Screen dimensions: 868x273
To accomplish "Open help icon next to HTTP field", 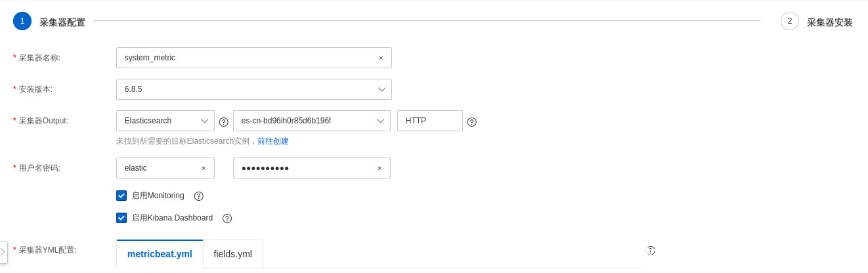I will tap(471, 122).
